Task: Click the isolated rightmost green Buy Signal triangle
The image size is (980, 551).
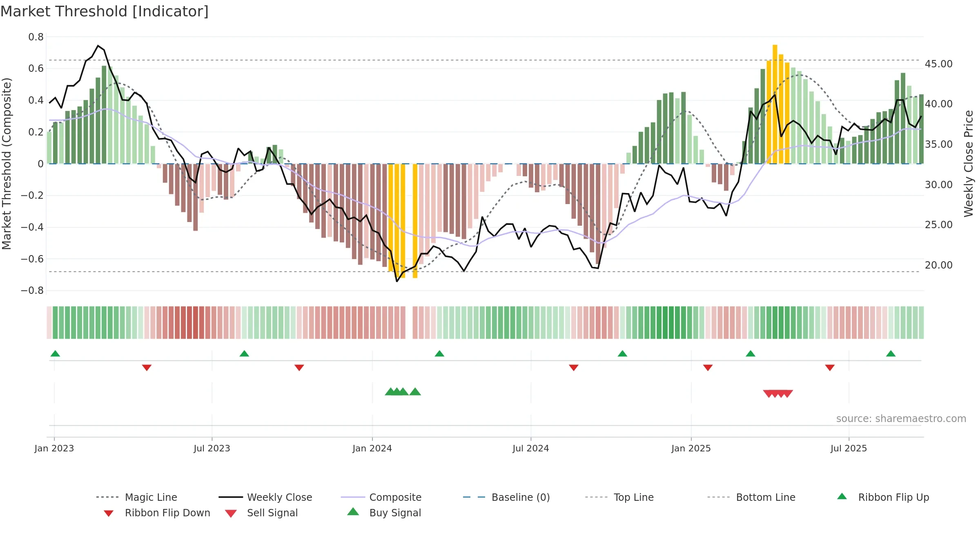Action: coord(415,391)
